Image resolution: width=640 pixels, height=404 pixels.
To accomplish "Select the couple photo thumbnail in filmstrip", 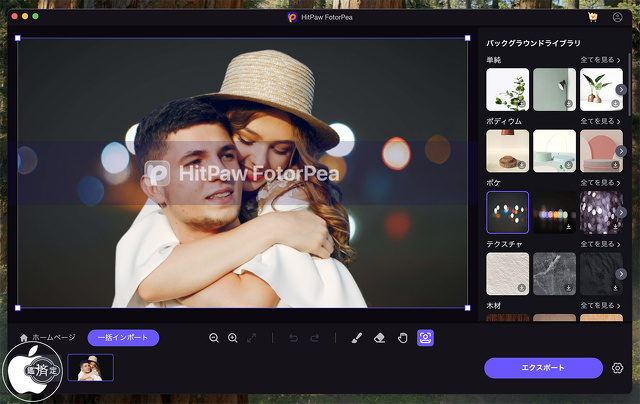I will coord(90,368).
